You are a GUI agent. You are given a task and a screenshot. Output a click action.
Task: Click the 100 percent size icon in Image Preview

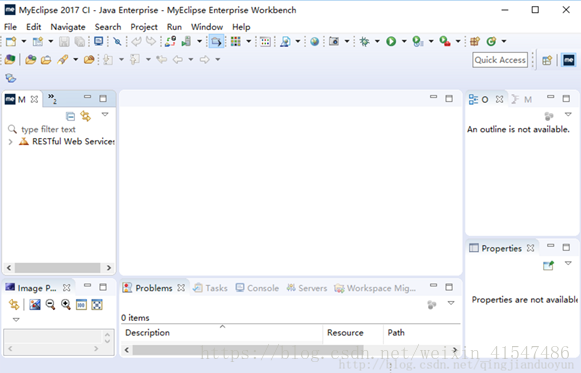[81, 305]
